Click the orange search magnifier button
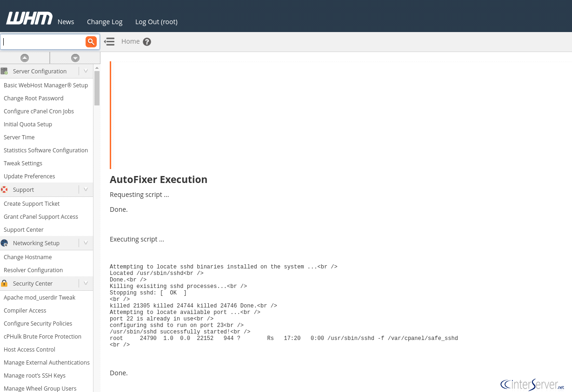The image size is (572, 392). (x=91, y=42)
